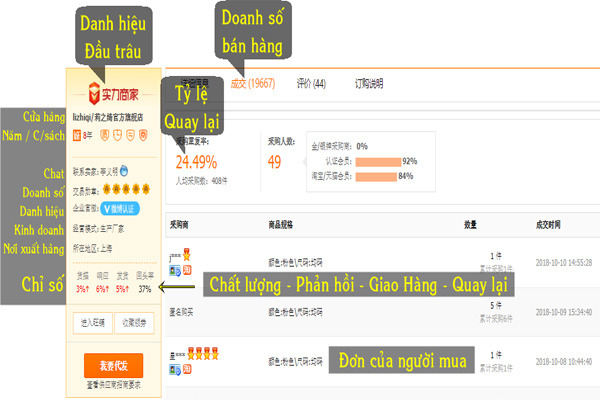Switch to the 评价 (44) reviews tab

tap(311, 83)
